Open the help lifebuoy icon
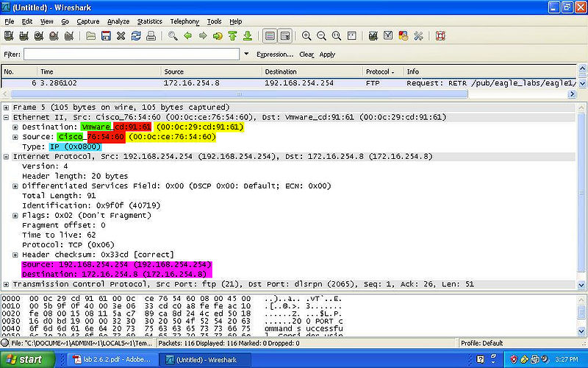Viewport: 588px width, 368px height. [x=440, y=36]
